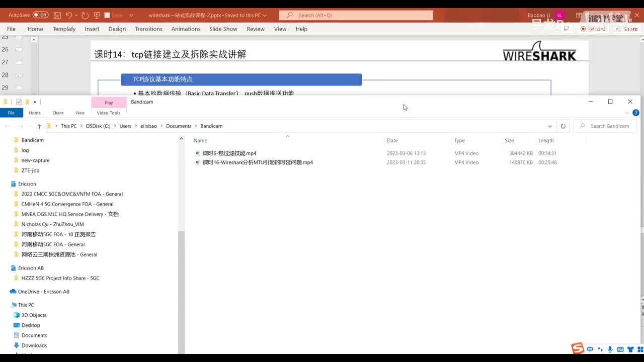This screenshot has width=644, height=362.
Task: Click the Share button in PowerPoint
Action: pos(627,29)
